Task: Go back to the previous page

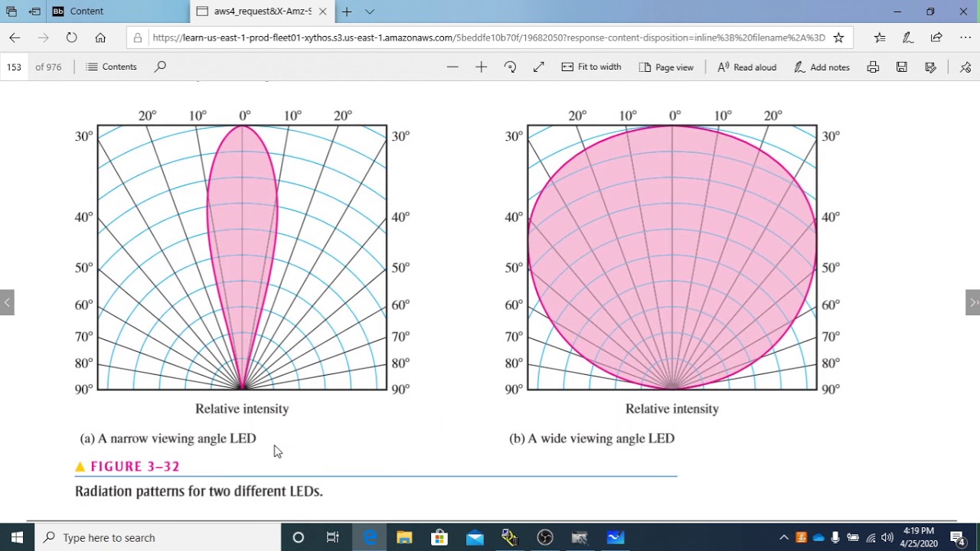Action: click(15, 37)
